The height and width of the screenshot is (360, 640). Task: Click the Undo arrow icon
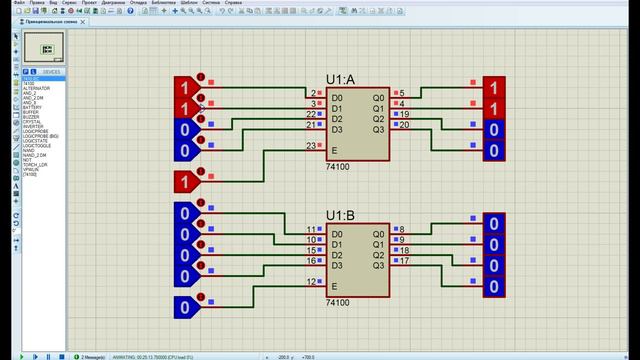222,11
